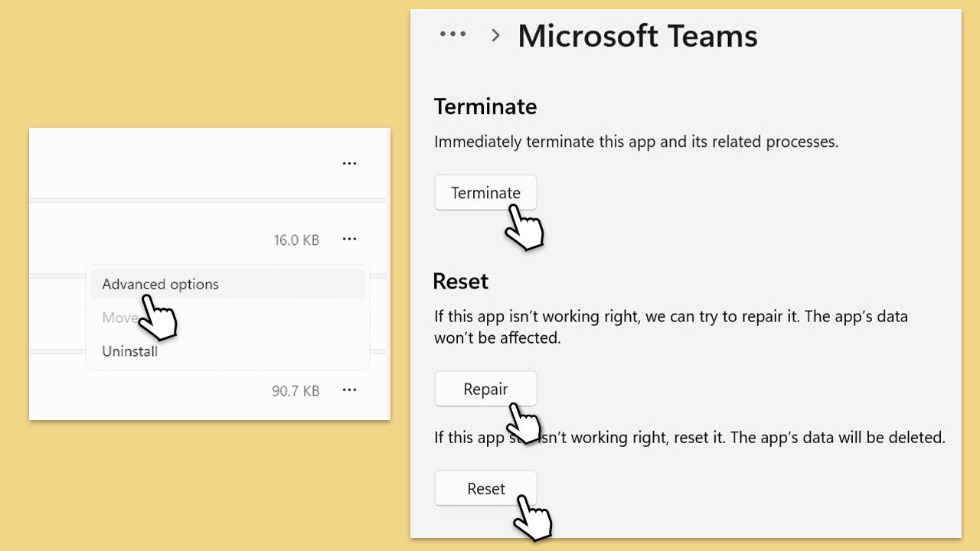980x551 pixels.
Task: Select Advanced options in the context menu
Action: [x=227, y=284]
